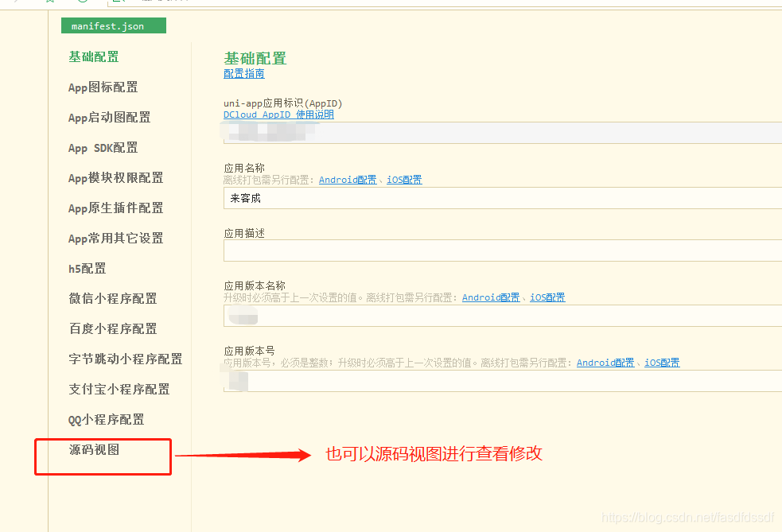The image size is (782, 532).
Task: Open iOS配置 link under 应用版本号
Action: coord(663,363)
